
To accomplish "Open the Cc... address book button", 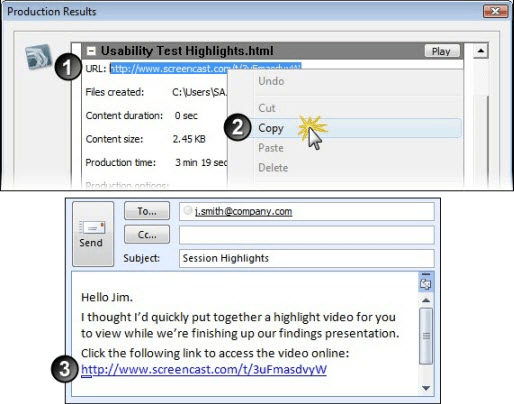I will point(147,235).
